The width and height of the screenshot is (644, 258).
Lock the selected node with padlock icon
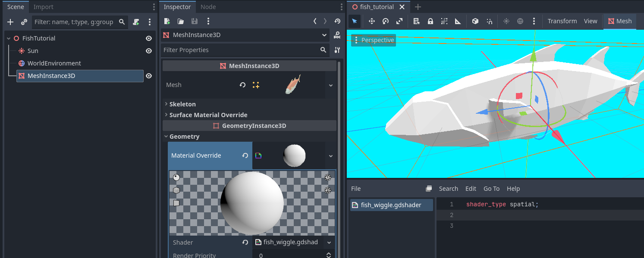(x=430, y=21)
